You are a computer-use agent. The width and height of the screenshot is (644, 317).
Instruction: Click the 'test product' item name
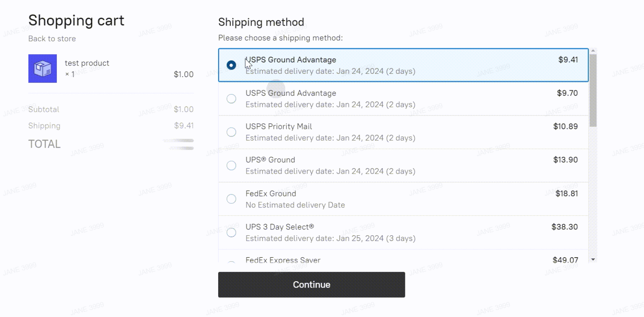point(87,63)
